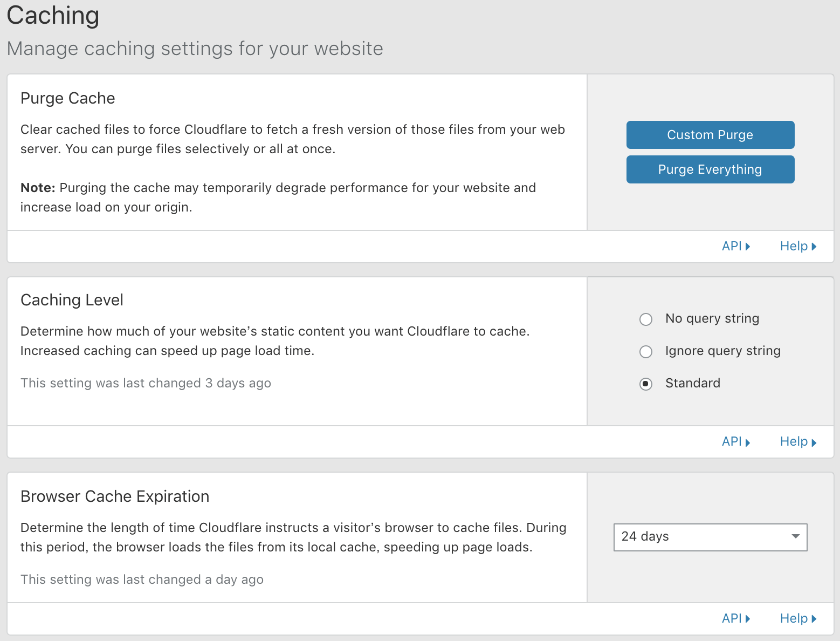Select the No query string caching level
This screenshot has width=840, height=641.
tap(646, 319)
